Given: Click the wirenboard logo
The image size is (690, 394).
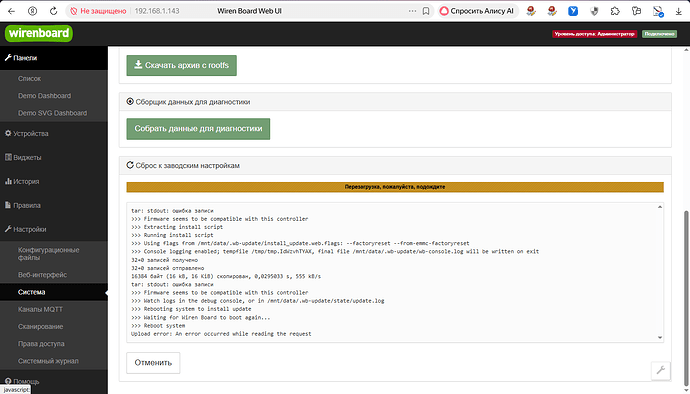Looking at the screenshot, I should click(x=39, y=33).
